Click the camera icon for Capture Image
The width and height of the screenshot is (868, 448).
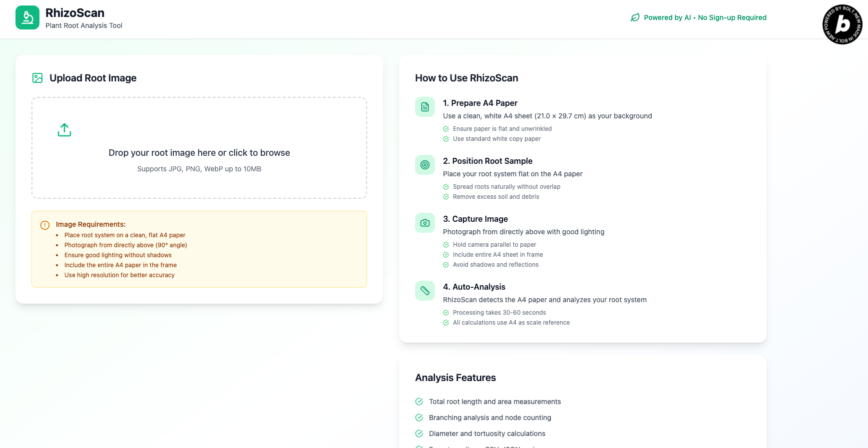click(x=425, y=223)
